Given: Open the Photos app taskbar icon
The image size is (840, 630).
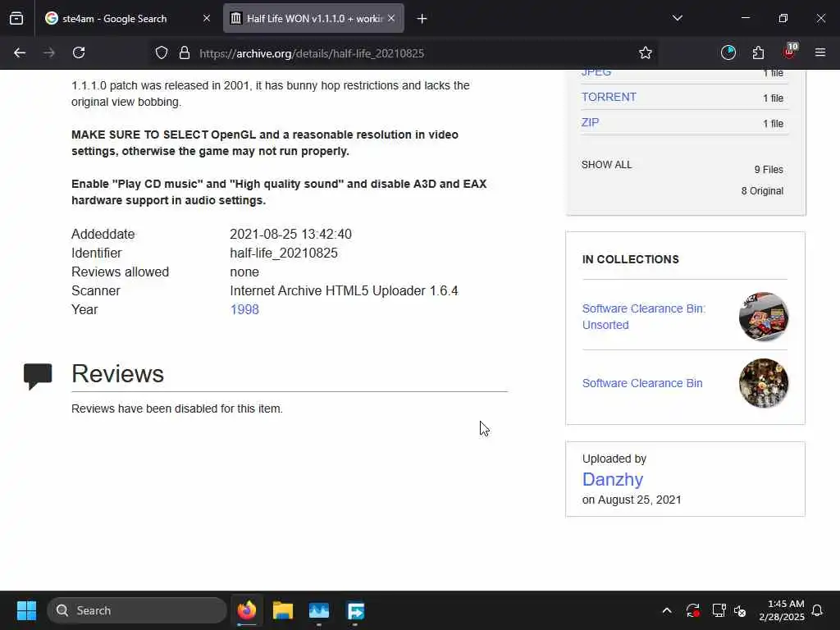Looking at the screenshot, I should [x=319, y=610].
